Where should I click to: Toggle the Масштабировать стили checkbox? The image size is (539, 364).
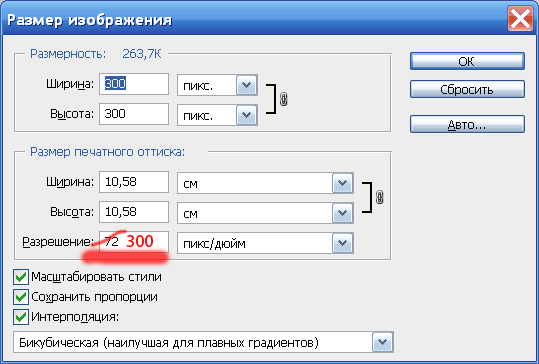21,277
